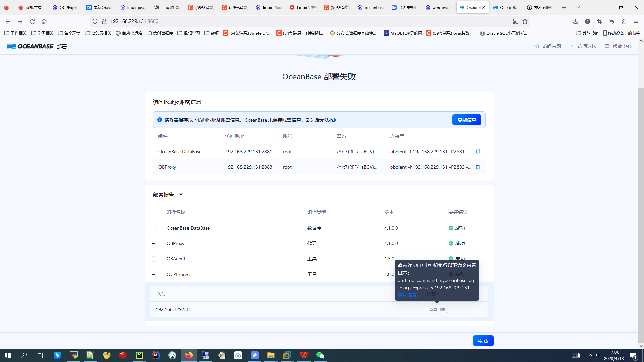644x362 pixels.
Task: Close the active OceanBase tab
Action: 484,7
